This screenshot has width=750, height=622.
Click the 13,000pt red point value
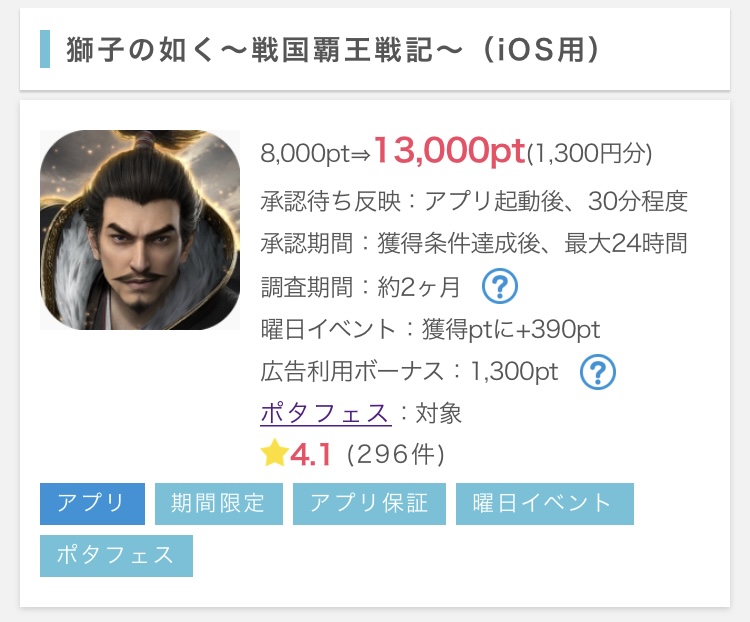click(x=449, y=151)
